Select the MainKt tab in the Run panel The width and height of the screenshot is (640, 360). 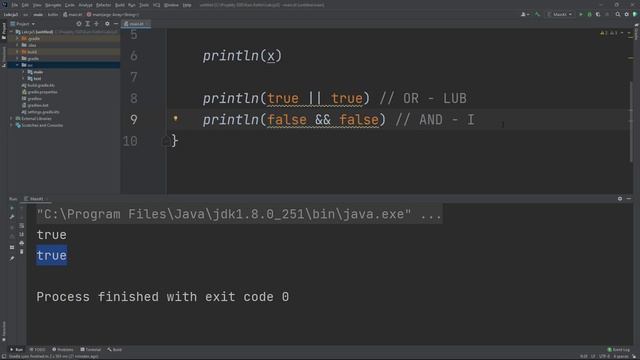pos(36,199)
